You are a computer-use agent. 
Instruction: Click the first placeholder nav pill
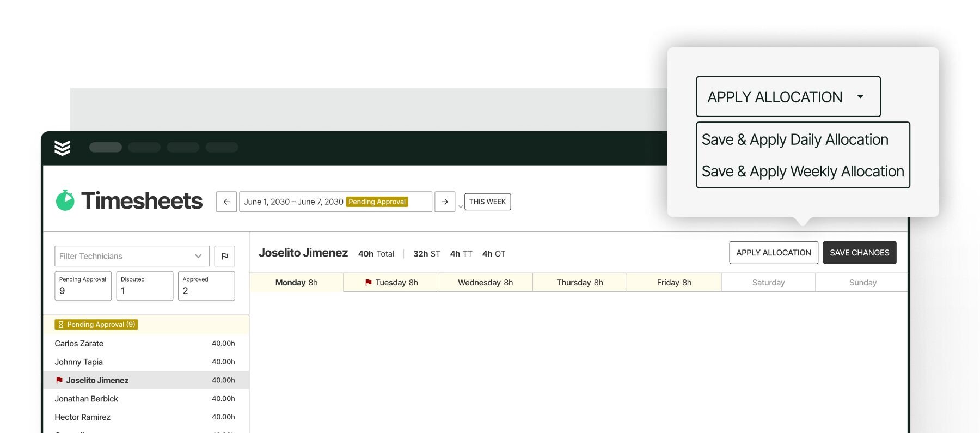click(x=106, y=147)
